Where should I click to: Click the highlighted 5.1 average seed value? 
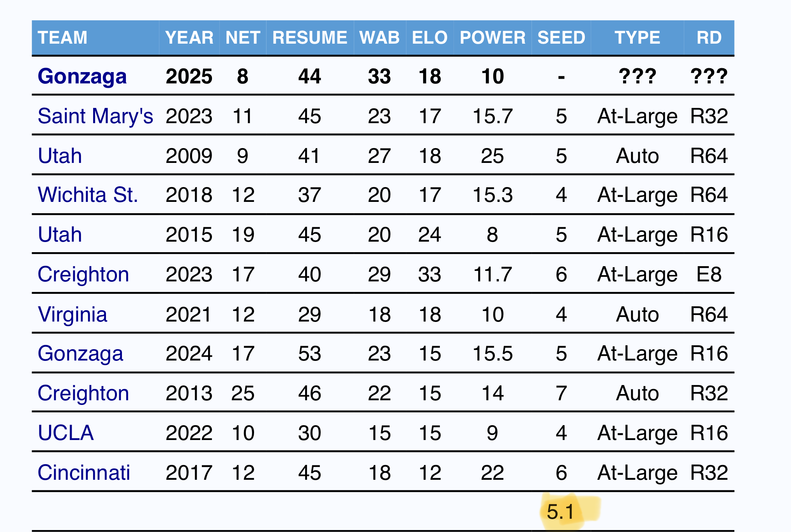point(560,512)
